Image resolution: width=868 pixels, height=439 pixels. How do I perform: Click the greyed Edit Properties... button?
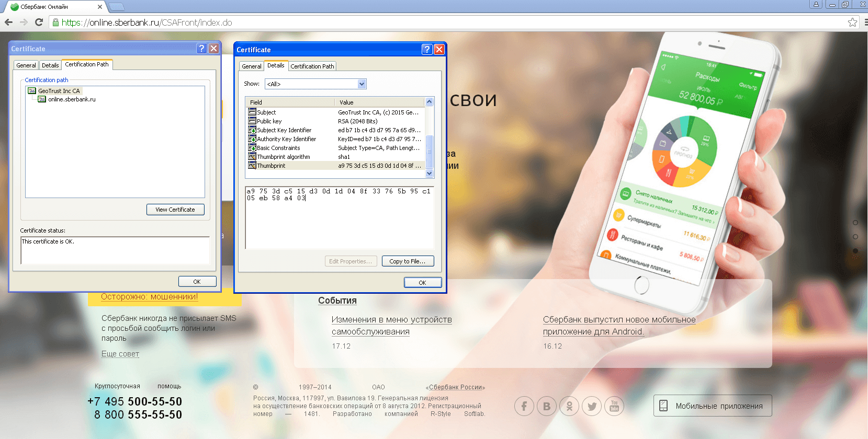pyautogui.click(x=351, y=261)
